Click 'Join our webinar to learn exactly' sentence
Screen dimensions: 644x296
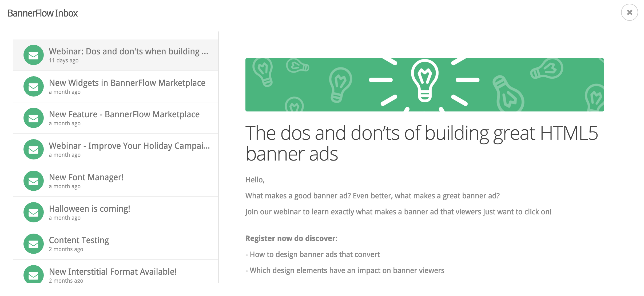[x=398, y=212]
